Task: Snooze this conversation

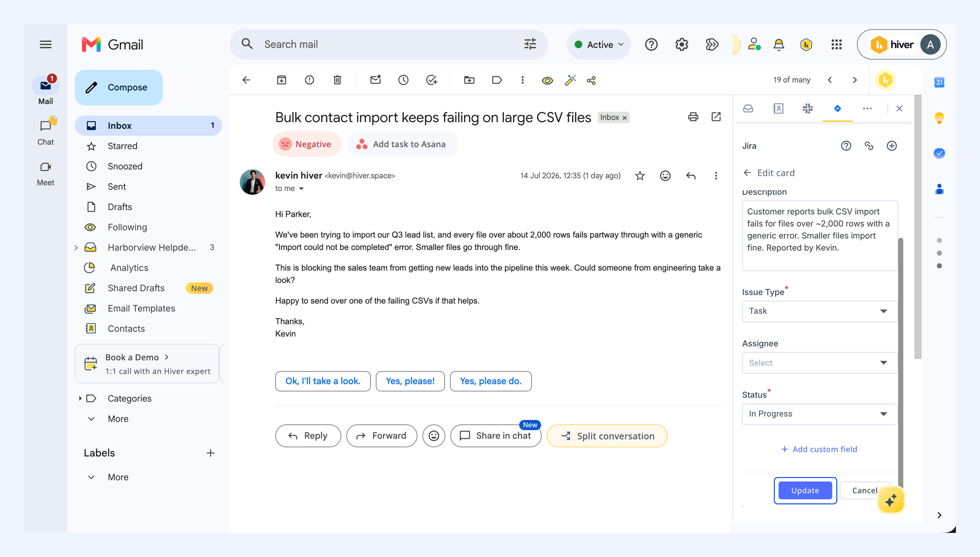Action: tap(403, 80)
